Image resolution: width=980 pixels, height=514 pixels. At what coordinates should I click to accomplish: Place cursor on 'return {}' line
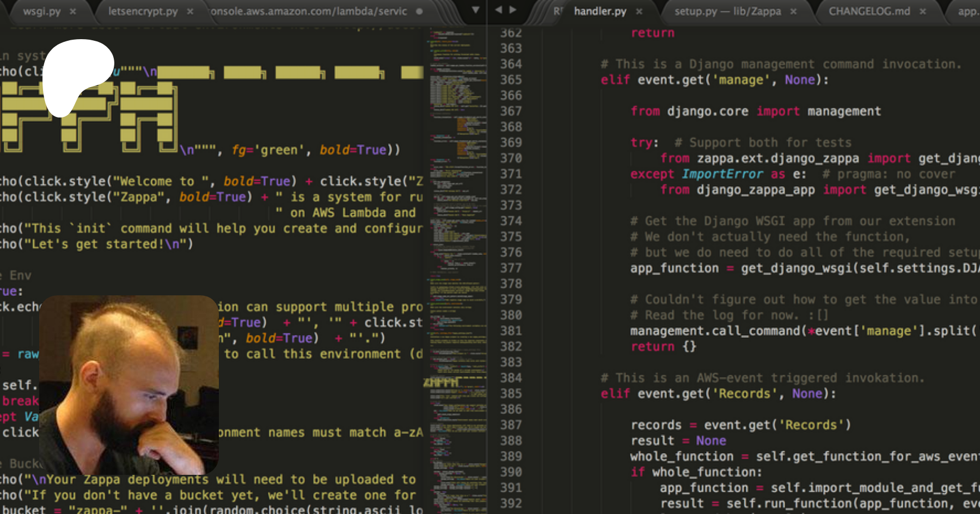[x=663, y=346]
